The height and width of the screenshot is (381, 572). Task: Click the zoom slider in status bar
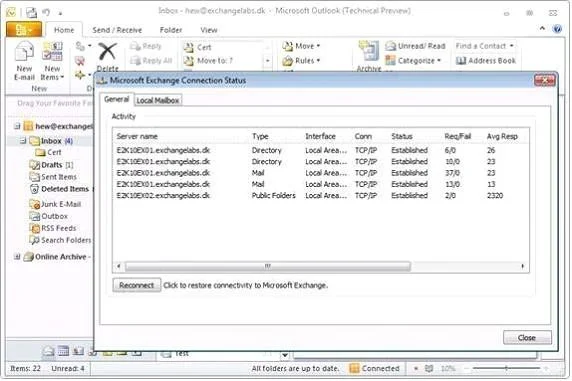coord(506,369)
